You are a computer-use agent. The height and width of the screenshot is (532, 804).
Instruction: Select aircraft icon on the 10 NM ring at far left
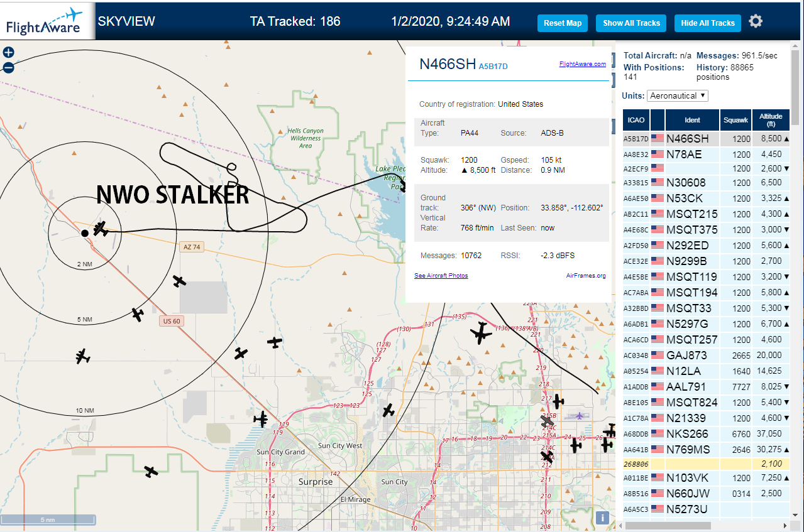click(82, 356)
